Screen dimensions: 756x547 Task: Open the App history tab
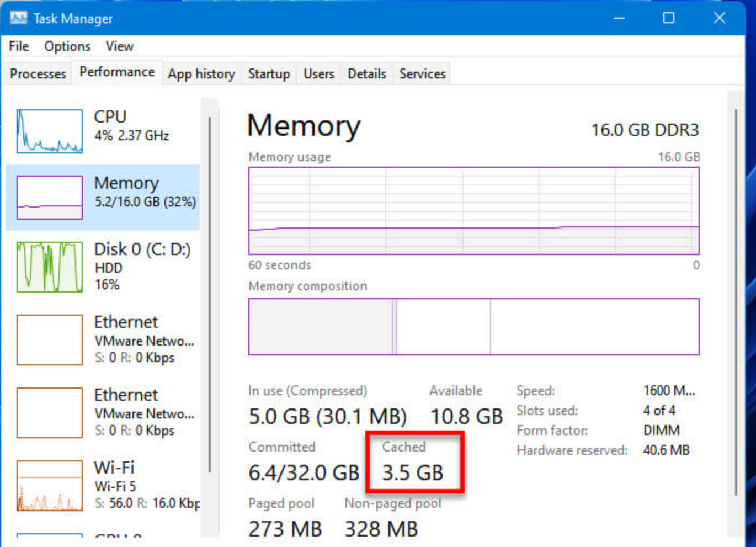[x=201, y=73]
